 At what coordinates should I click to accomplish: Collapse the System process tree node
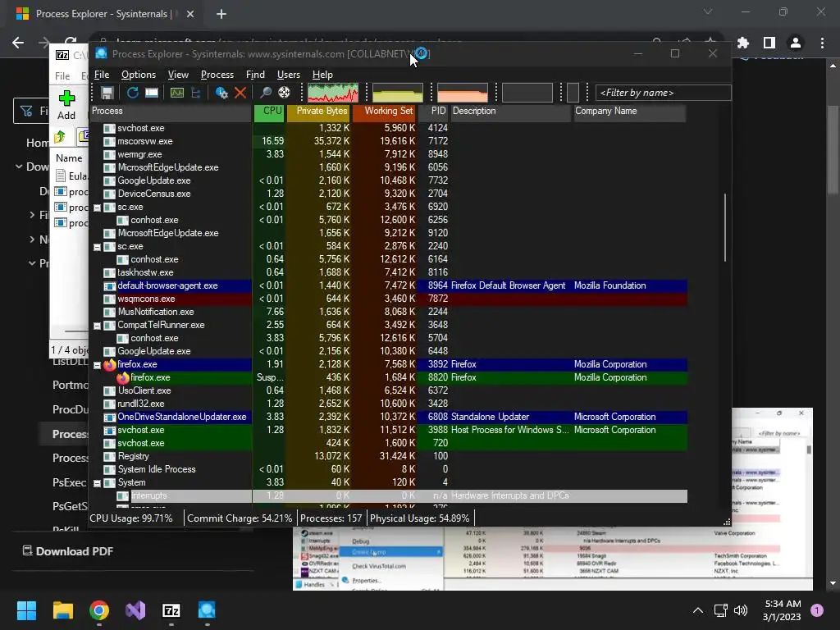tap(98, 483)
